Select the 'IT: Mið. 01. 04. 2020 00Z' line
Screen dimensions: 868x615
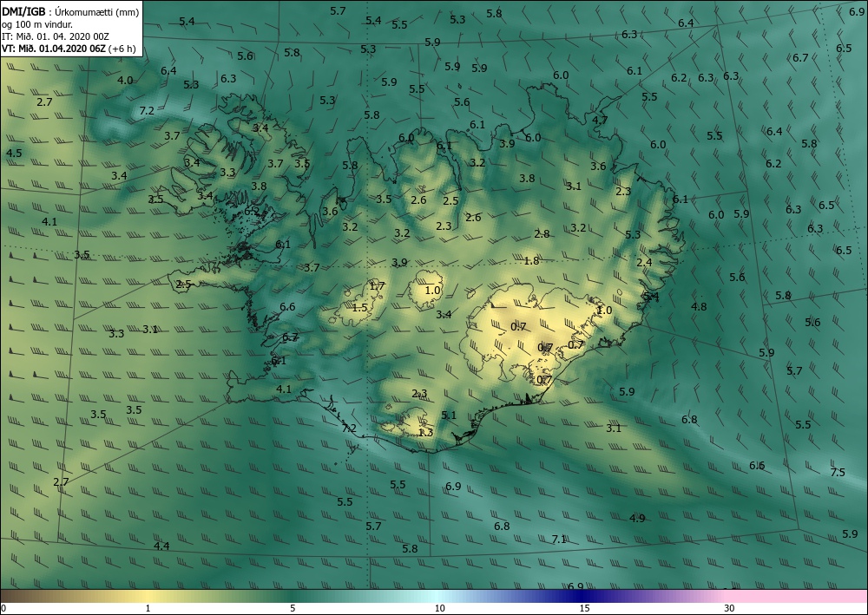tap(56, 36)
